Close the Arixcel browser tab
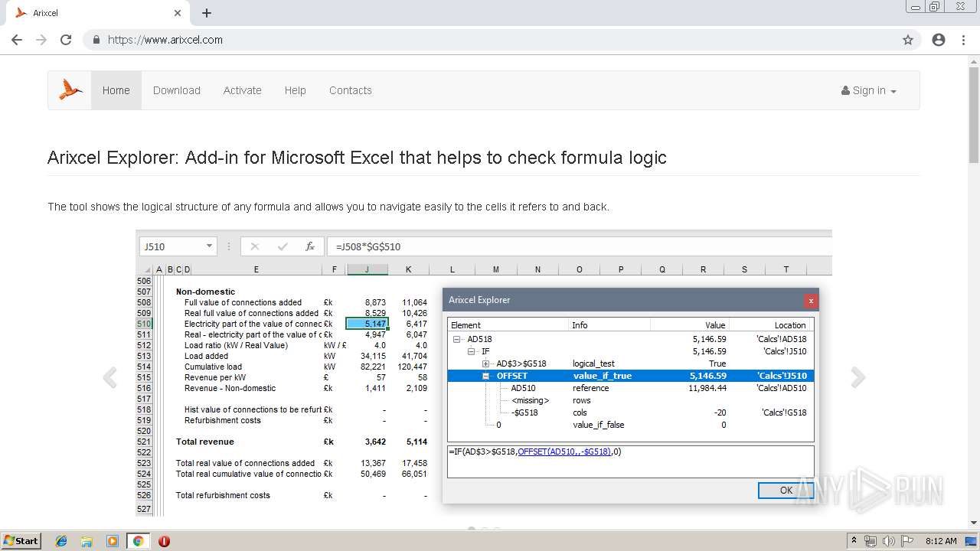Screen dimensions: 980x551 [178, 13]
